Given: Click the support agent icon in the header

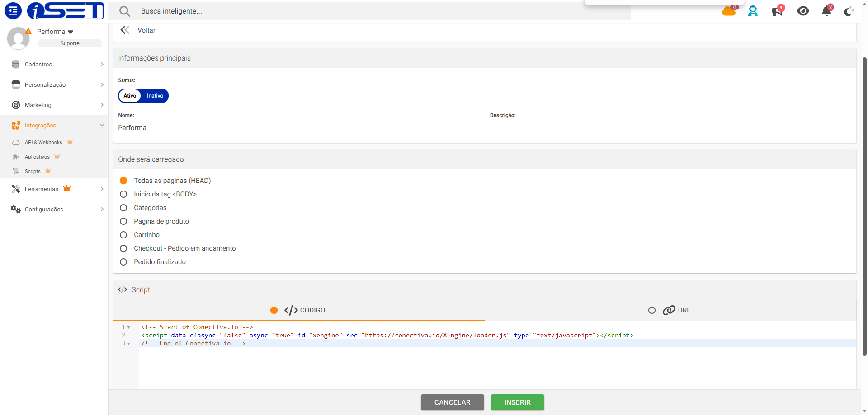Looking at the screenshot, I should [x=753, y=11].
